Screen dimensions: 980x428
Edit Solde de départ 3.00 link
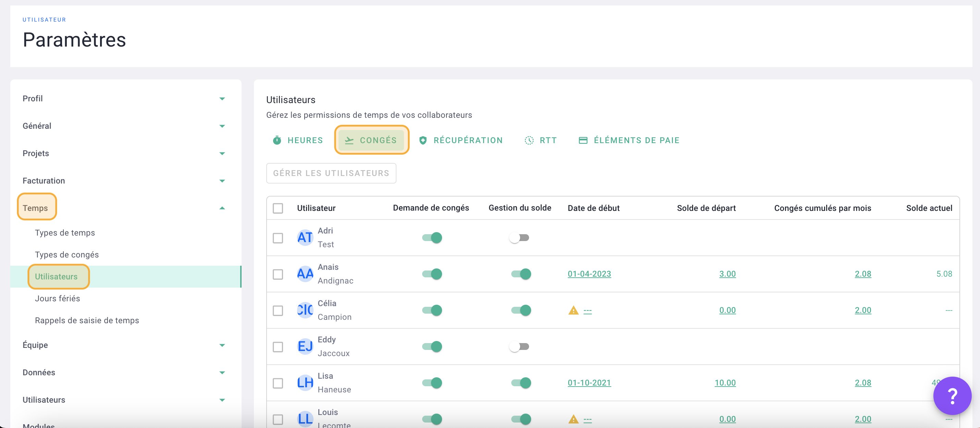(727, 274)
